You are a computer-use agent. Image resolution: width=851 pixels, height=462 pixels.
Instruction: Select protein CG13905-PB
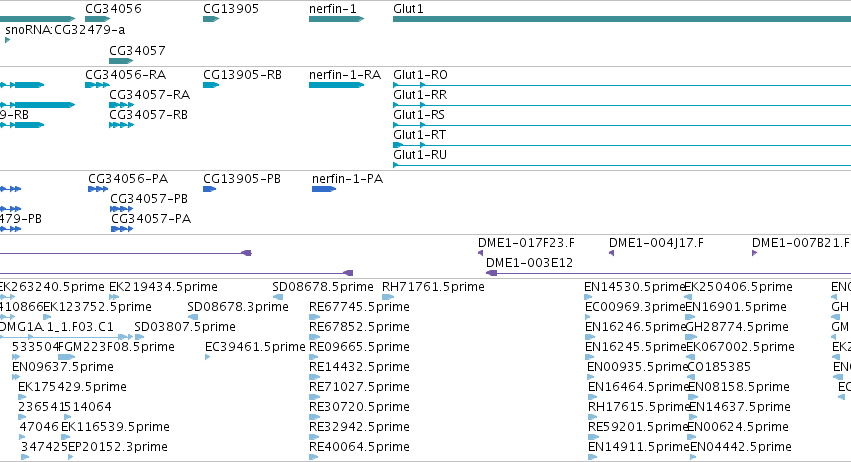(242, 179)
